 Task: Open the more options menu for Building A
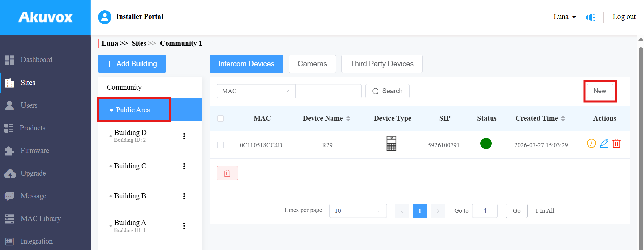coord(184,226)
